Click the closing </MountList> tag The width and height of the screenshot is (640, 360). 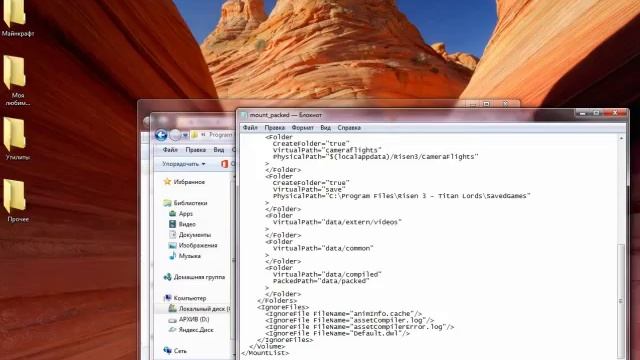[x=265, y=353]
